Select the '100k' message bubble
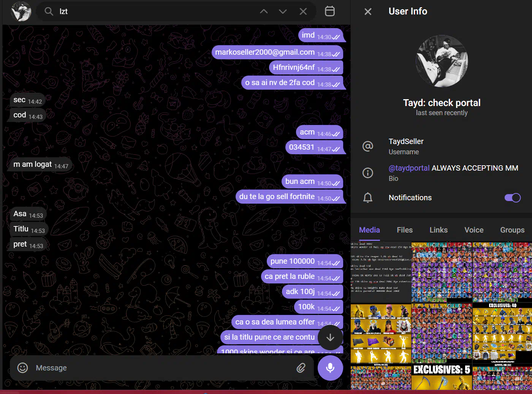The image size is (532, 394). 318,307
